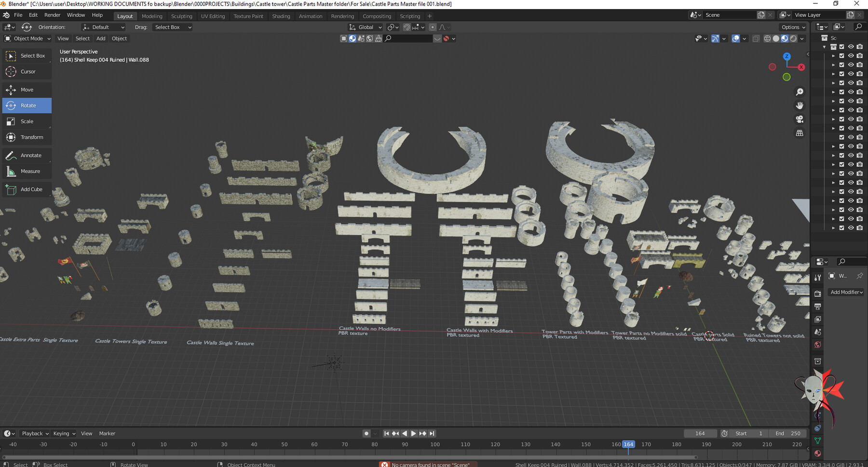Open the Options panel in the viewport header

(792, 27)
